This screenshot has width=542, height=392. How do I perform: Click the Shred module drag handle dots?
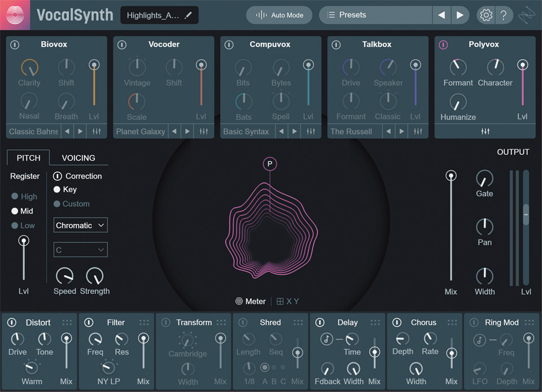pos(298,323)
